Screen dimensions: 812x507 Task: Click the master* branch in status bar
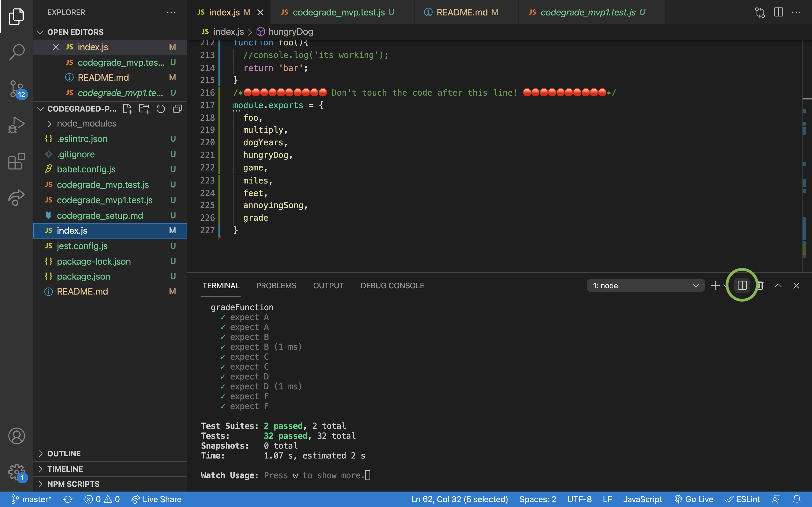click(x=32, y=499)
